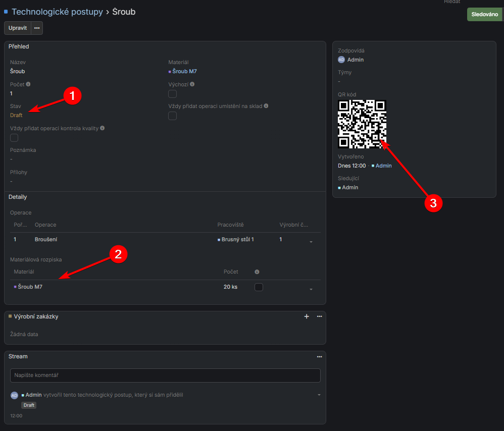Click info icon in materials table header
The width and height of the screenshot is (504, 431).
click(x=257, y=272)
